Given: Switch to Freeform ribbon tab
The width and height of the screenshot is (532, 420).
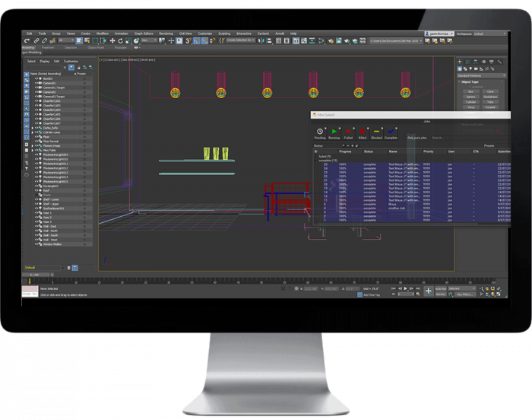Looking at the screenshot, I should point(47,48).
